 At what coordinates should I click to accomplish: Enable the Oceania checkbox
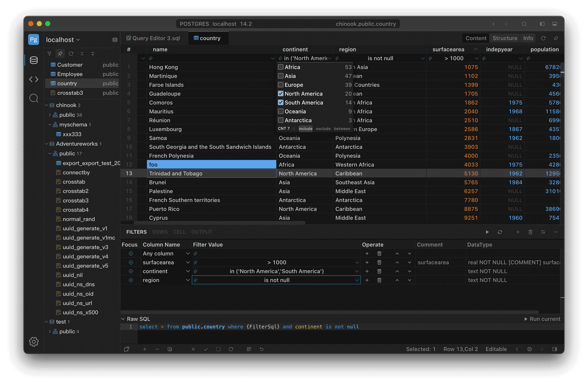(x=281, y=111)
